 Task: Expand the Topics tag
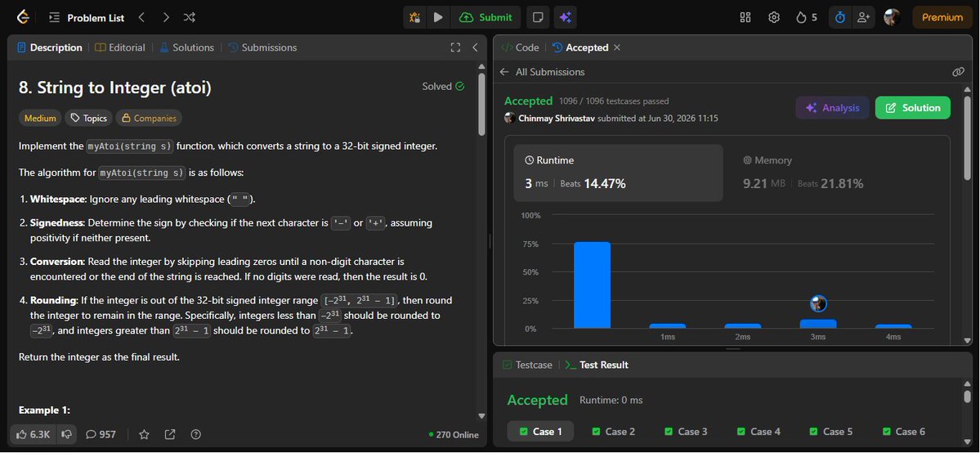[x=89, y=118]
